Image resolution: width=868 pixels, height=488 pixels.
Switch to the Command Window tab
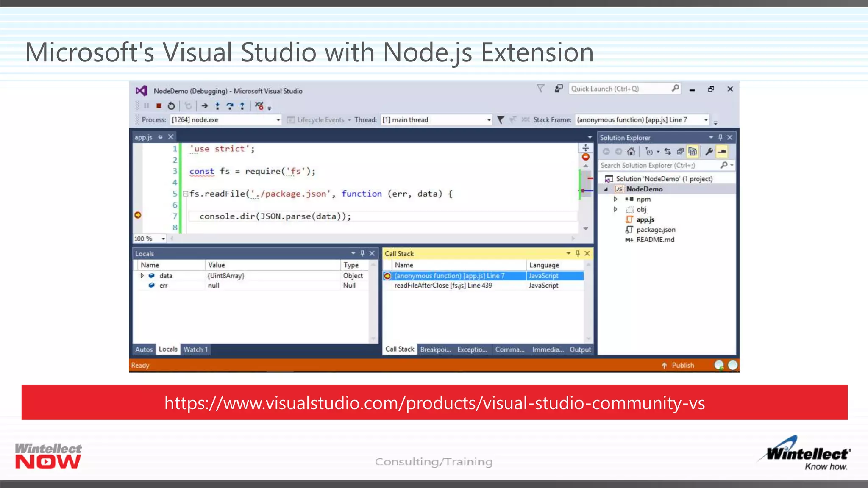pyautogui.click(x=510, y=349)
